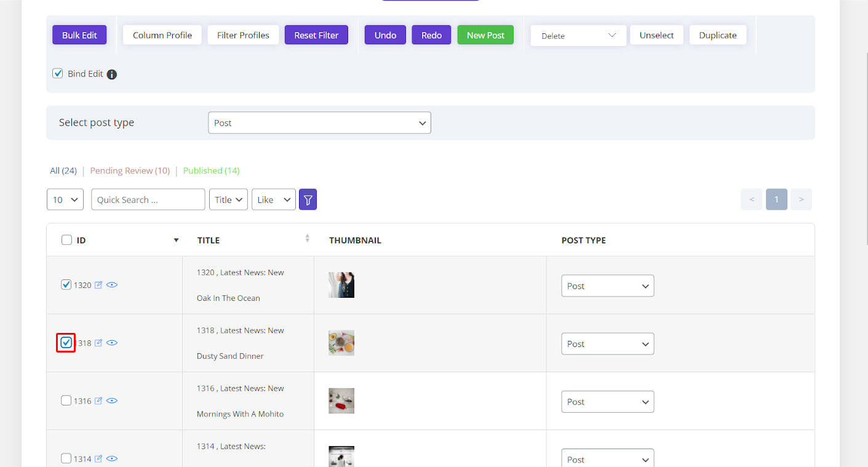Filter by Published (14)
The height and width of the screenshot is (467, 868).
(x=212, y=170)
